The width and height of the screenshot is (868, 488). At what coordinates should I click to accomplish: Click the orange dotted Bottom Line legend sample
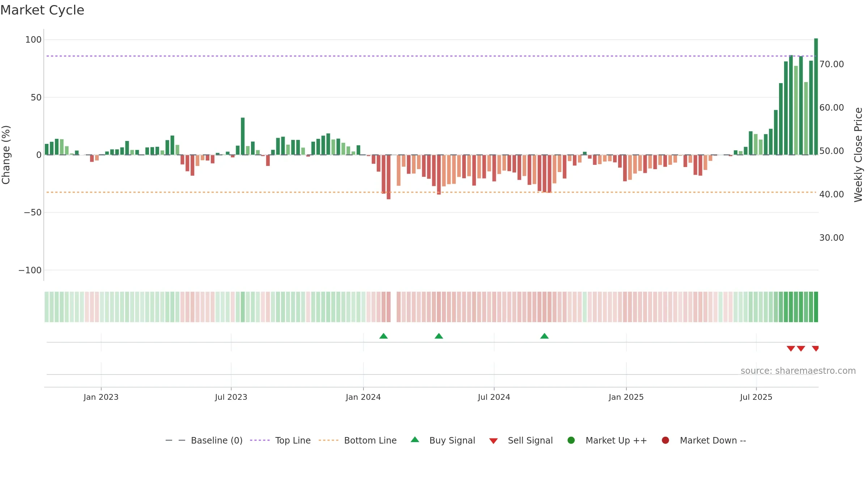(x=328, y=440)
